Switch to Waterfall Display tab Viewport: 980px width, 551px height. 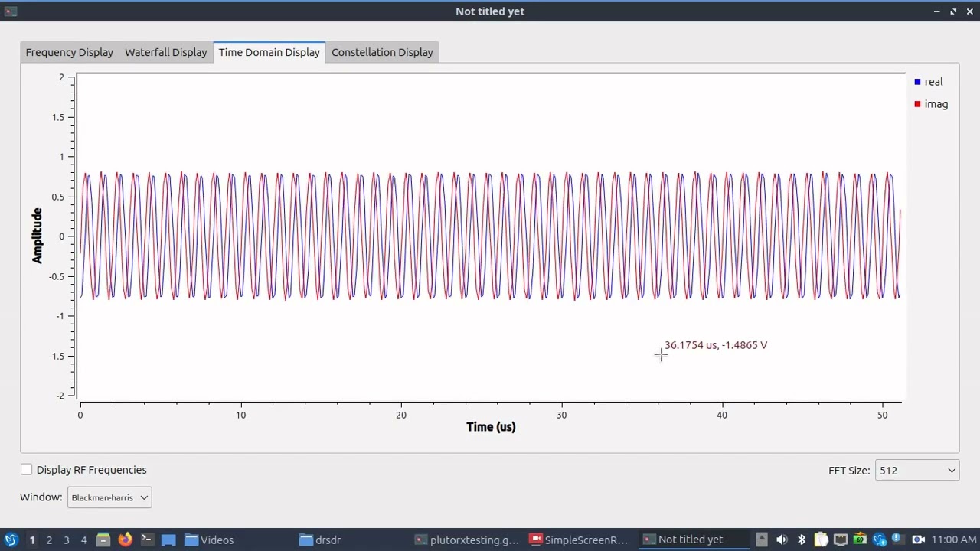coord(166,52)
